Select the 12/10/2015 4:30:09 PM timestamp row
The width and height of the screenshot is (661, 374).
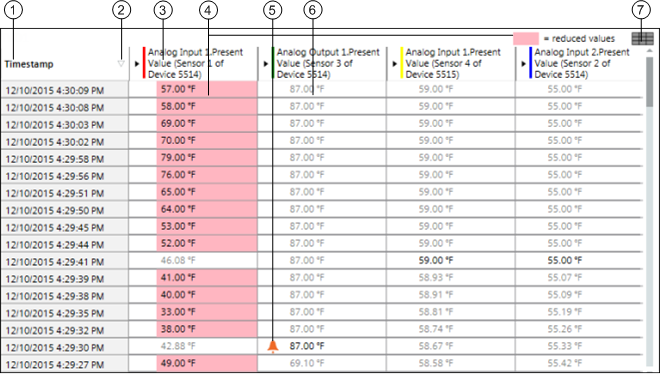coord(64,90)
